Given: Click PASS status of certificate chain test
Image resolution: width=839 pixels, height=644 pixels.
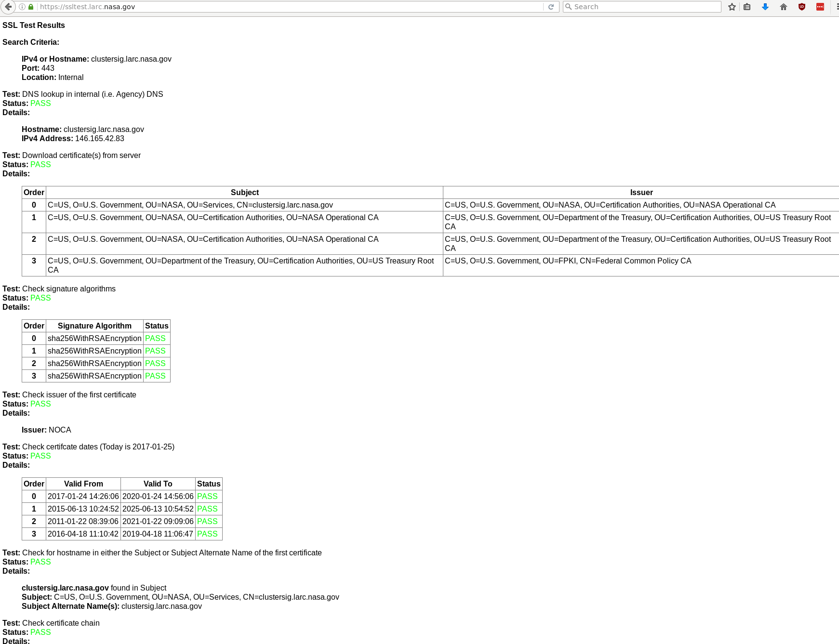Looking at the screenshot, I should 40,632.
